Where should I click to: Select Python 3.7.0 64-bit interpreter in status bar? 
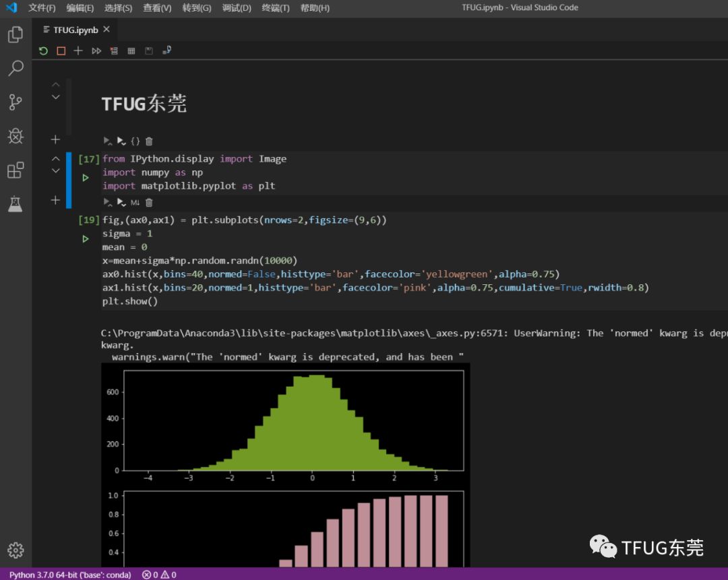click(x=70, y=575)
